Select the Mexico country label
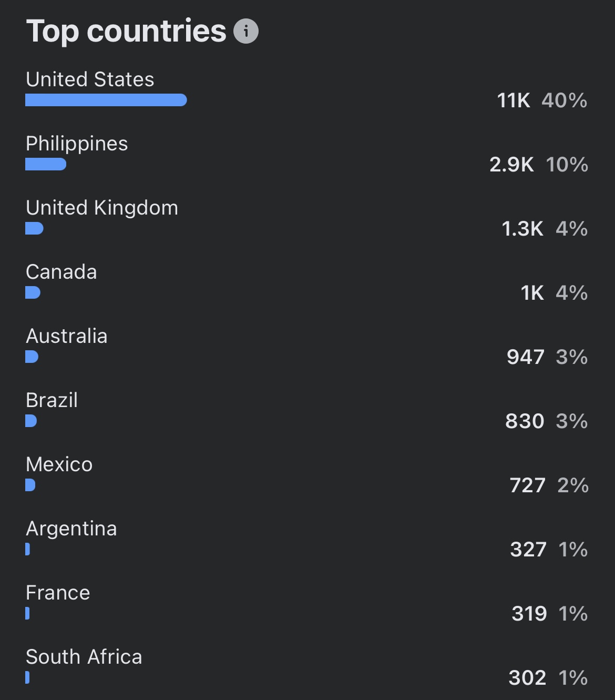Screen dimensions: 615x700 (59, 464)
